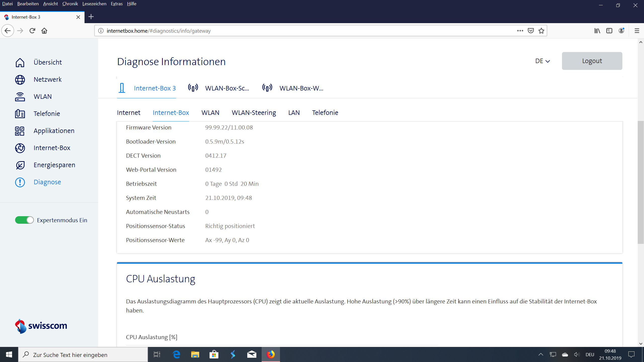Open the Extras menu

click(x=116, y=4)
